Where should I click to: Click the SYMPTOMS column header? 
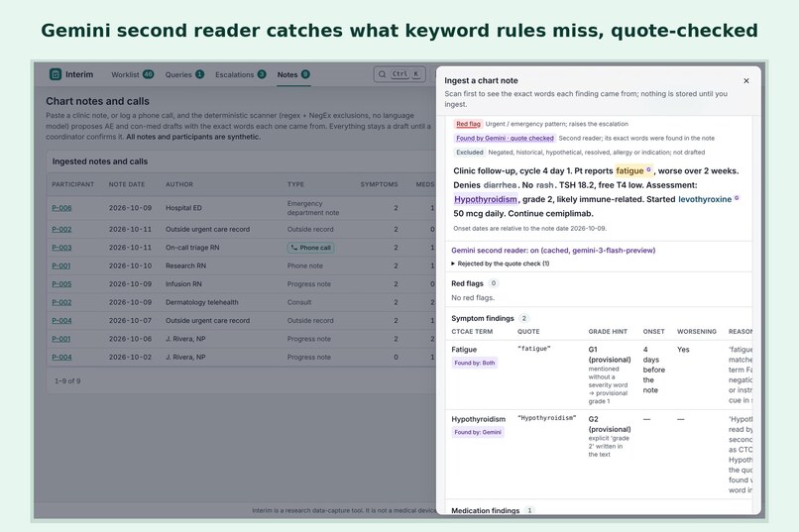pos(379,184)
